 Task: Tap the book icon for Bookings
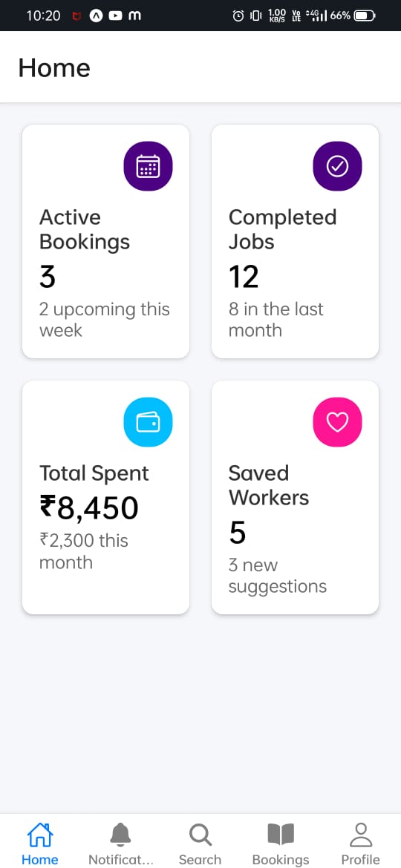[281, 834]
